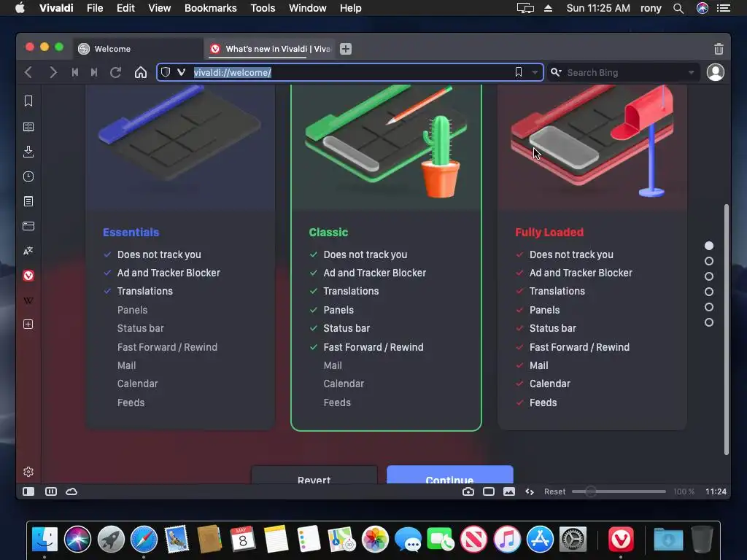Screen dimensions: 747x560
Task: Adjust the page zoom slider
Action: coord(619,491)
